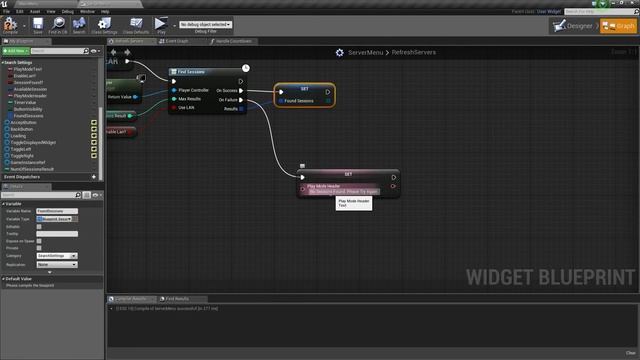Collapse the Variable section in Details
This screenshot has height=360, width=640.
3,204
